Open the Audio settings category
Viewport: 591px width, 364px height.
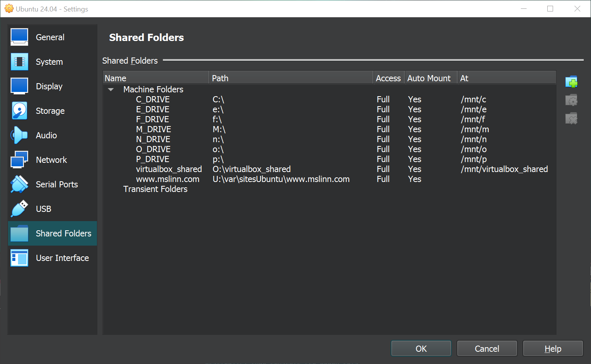point(46,135)
